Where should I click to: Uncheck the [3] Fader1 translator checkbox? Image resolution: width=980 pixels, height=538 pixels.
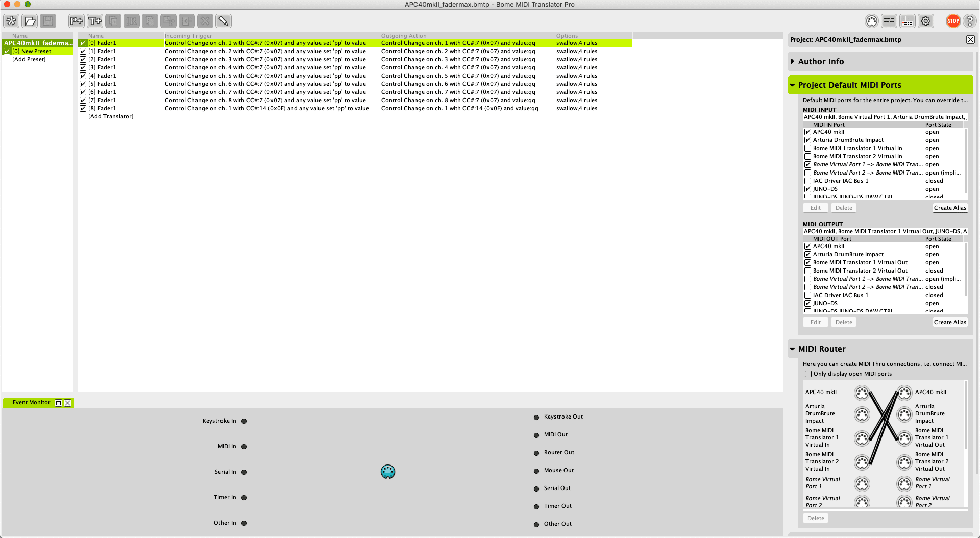83,67
